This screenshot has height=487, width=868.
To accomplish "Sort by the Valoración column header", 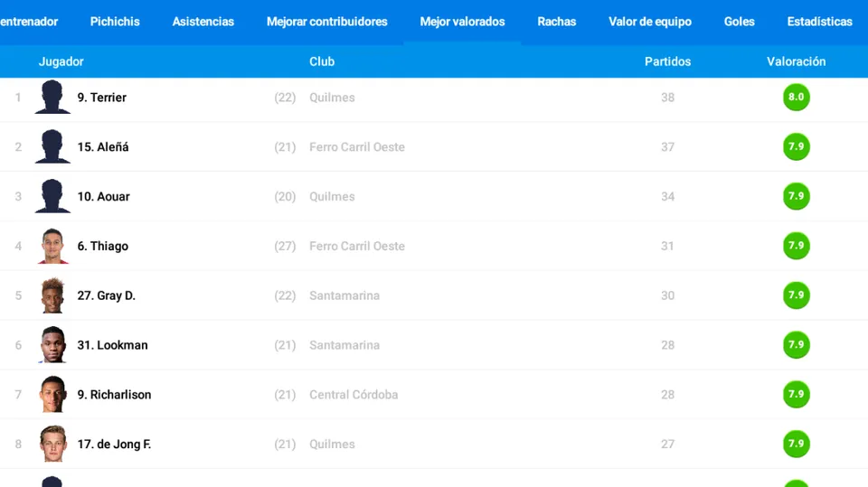I will coord(796,61).
